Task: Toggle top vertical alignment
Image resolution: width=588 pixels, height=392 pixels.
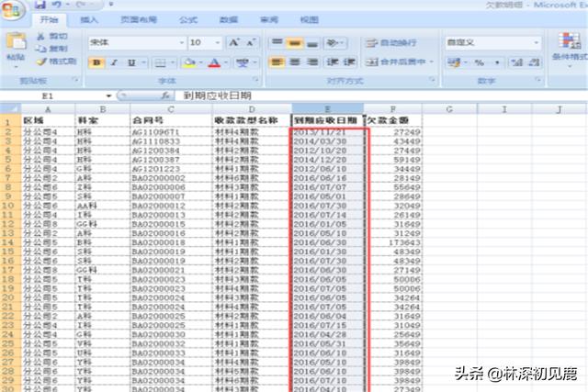Action: click(x=277, y=43)
